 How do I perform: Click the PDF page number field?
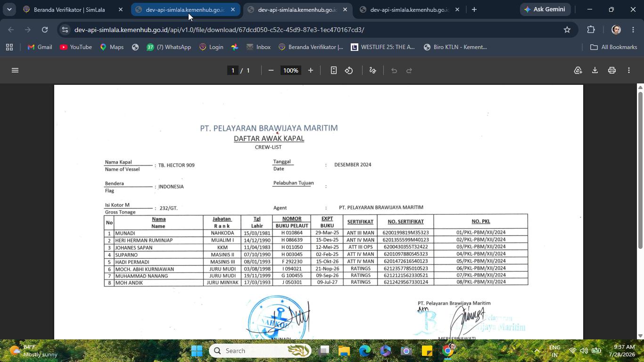[x=232, y=70]
